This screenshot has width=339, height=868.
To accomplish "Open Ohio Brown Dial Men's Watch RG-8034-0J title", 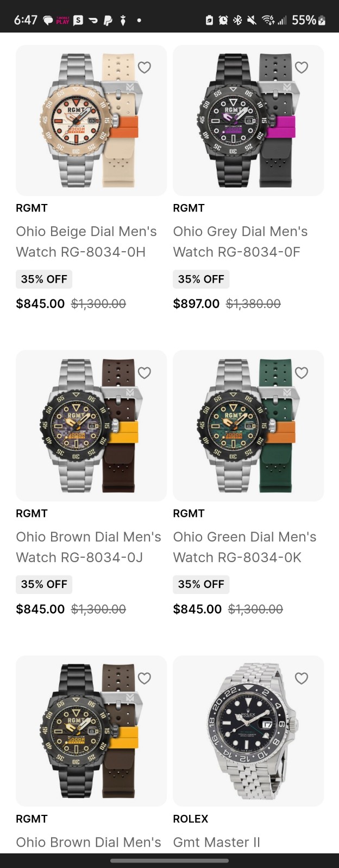I will pos(89,547).
